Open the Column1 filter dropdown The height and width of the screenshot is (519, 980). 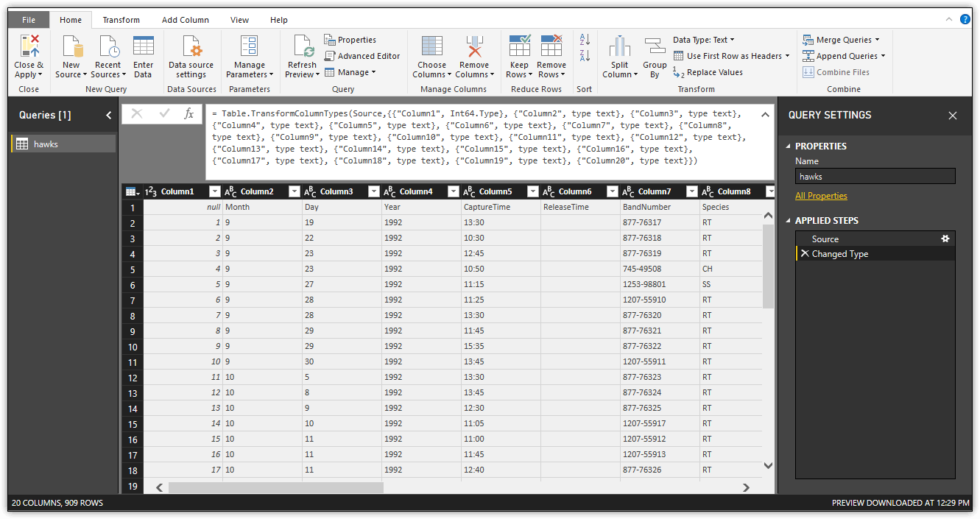(x=215, y=191)
